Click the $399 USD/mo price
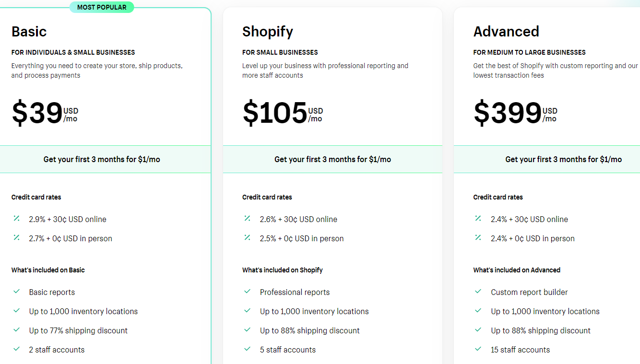This screenshot has width=640, height=364. (515, 113)
